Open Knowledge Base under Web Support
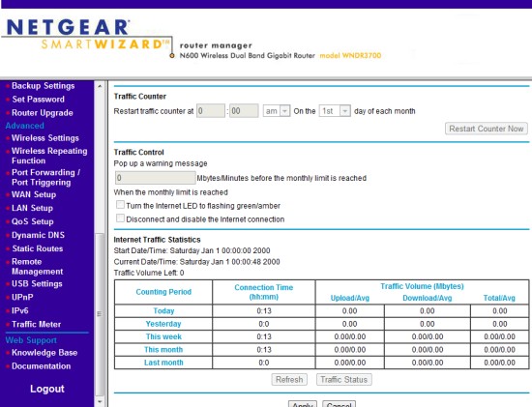This screenshot has height=407, width=532. tap(44, 353)
